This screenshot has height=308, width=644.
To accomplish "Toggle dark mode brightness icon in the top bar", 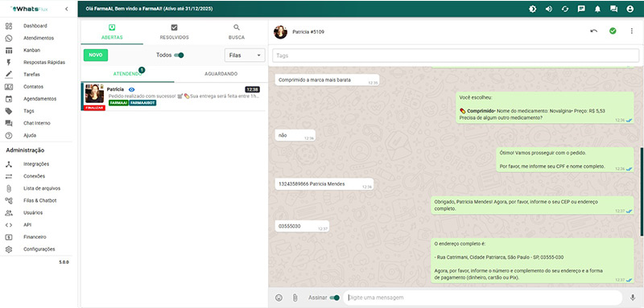I will (533, 9).
